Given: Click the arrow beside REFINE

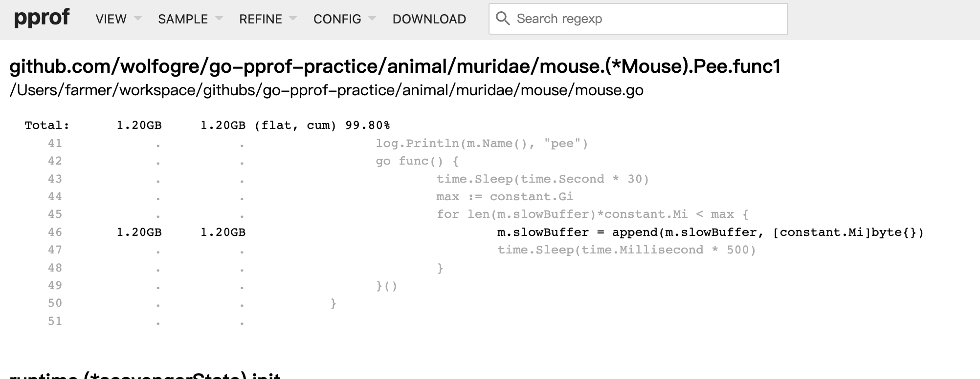Looking at the screenshot, I should tap(293, 19).
